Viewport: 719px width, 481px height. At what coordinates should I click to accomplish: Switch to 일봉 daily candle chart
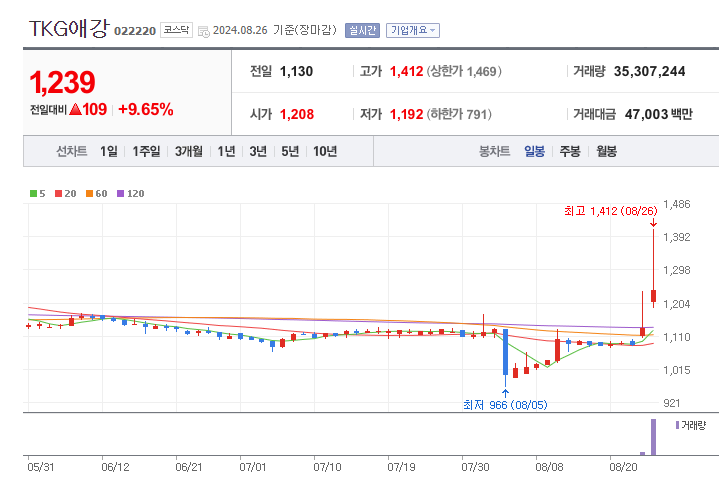click(x=534, y=151)
